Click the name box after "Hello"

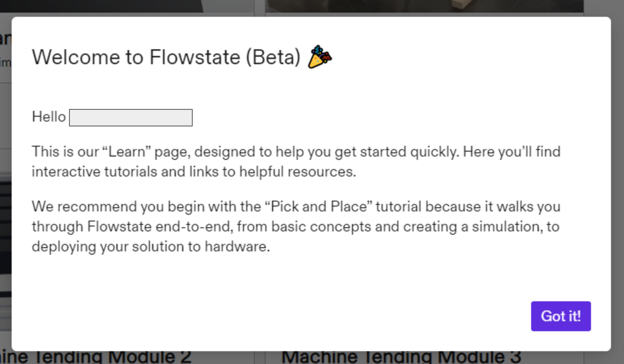click(x=131, y=117)
